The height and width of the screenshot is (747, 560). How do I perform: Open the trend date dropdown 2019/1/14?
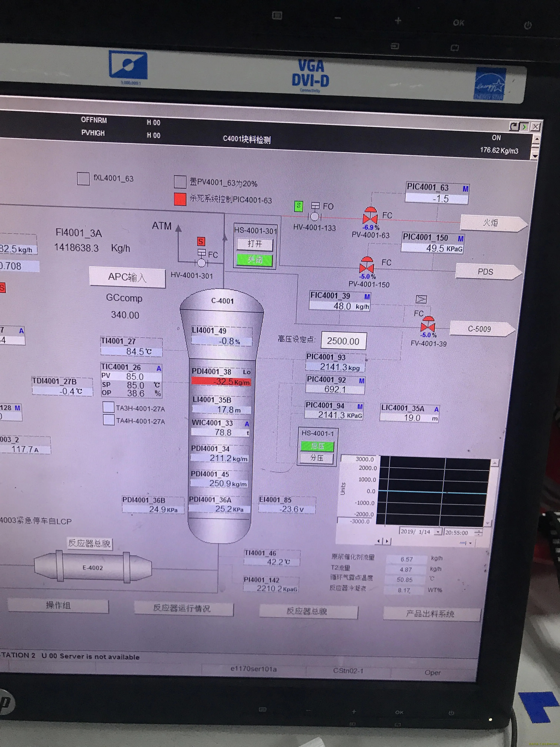pyautogui.click(x=438, y=532)
